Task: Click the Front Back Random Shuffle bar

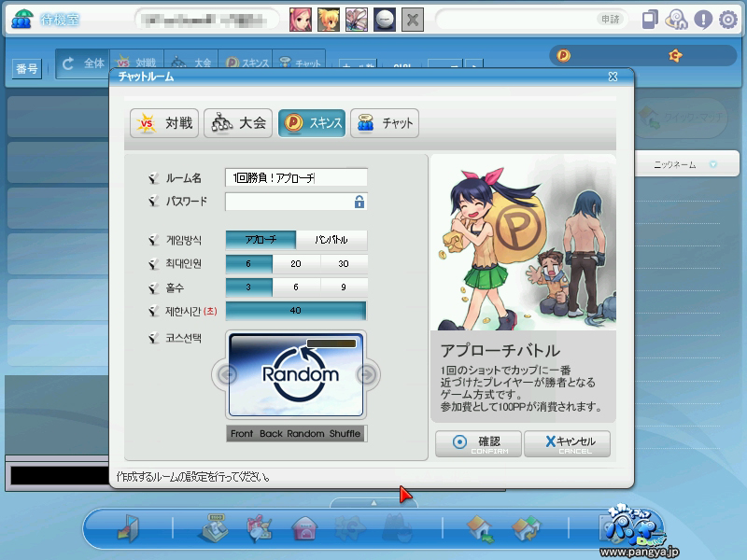Action: tap(296, 434)
